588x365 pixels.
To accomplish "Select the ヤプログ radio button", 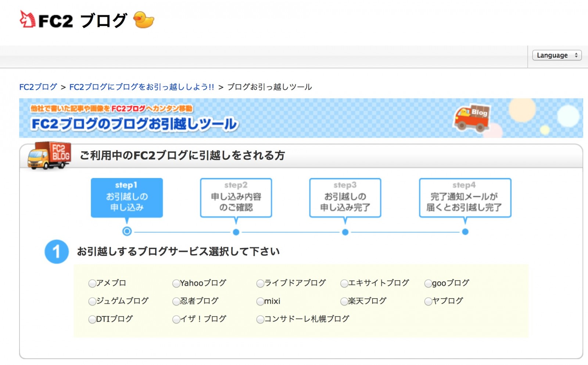I will coord(428,301).
